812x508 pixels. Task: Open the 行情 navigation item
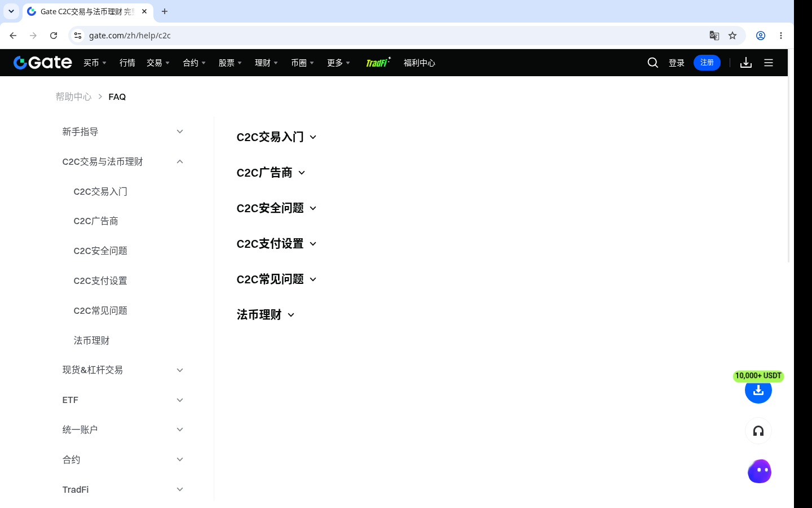tap(127, 63)
